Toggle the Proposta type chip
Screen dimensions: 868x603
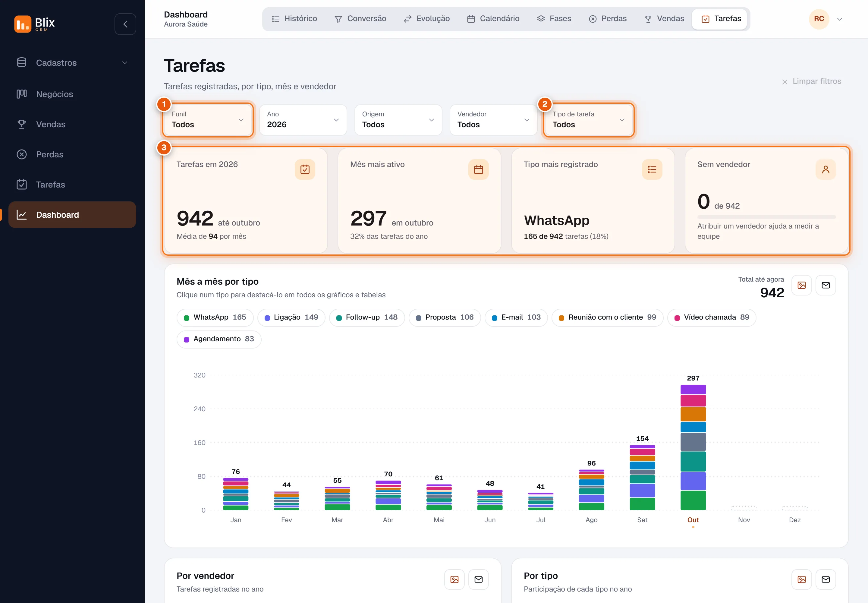tap(445, 317)
